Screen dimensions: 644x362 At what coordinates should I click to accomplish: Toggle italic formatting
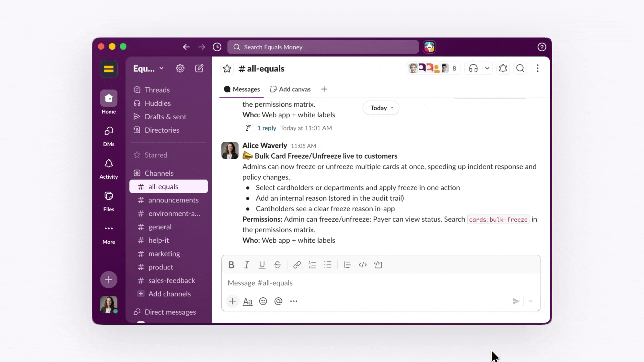pos(247,265)
